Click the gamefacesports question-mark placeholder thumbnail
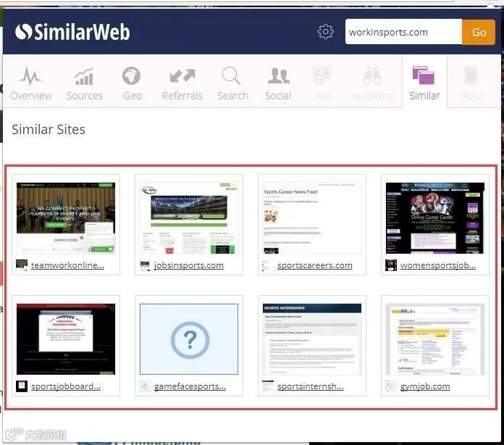Image resolution: width=504 pixels, height=445 pixels. coord(189,339)
